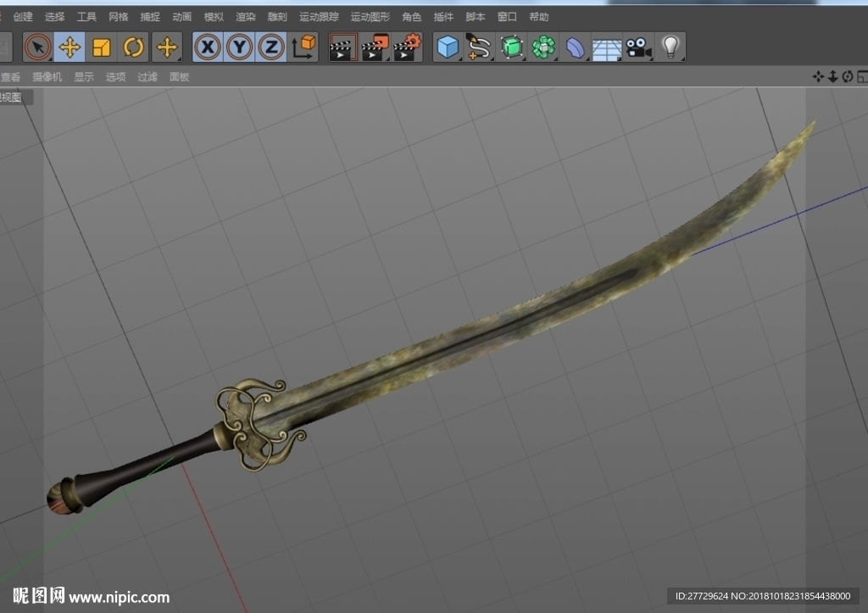
Task: Activate the Scale tool
Action: click(102, 47)
